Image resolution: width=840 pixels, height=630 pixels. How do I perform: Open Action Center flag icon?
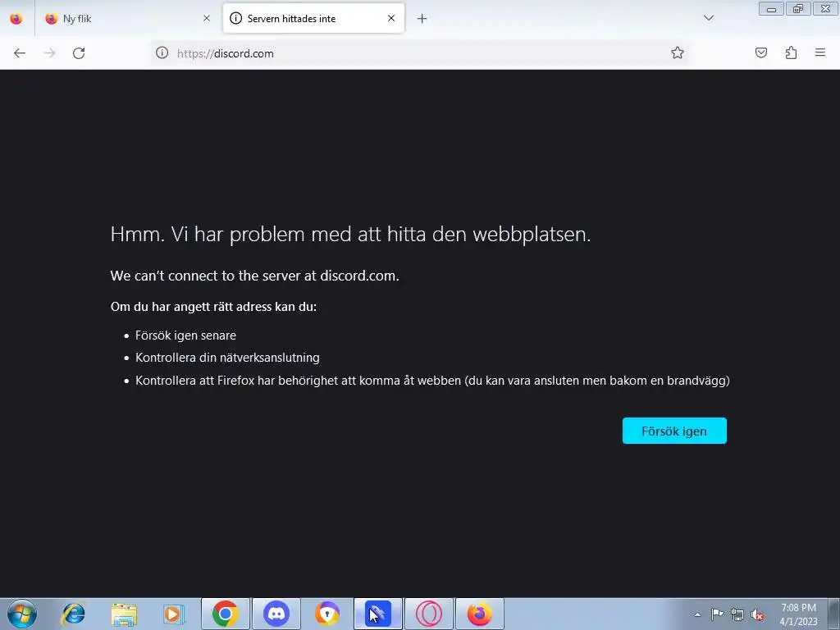click(717, 614)
